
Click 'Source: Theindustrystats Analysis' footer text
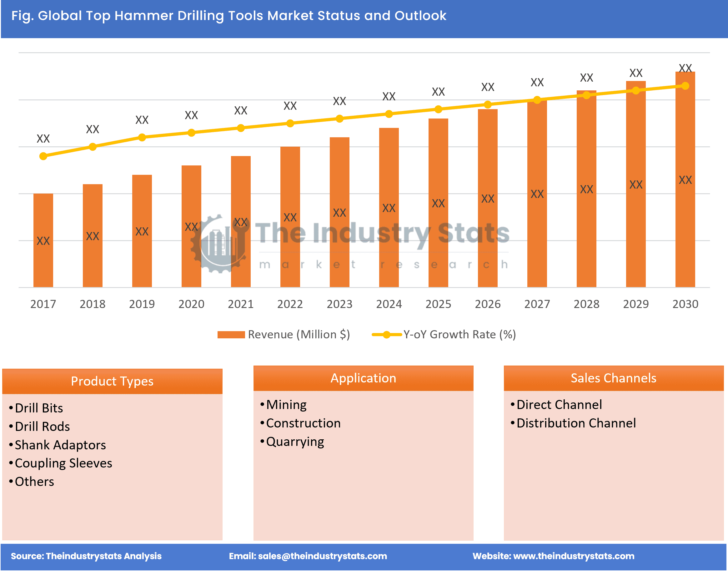click(x=86, y=556)
